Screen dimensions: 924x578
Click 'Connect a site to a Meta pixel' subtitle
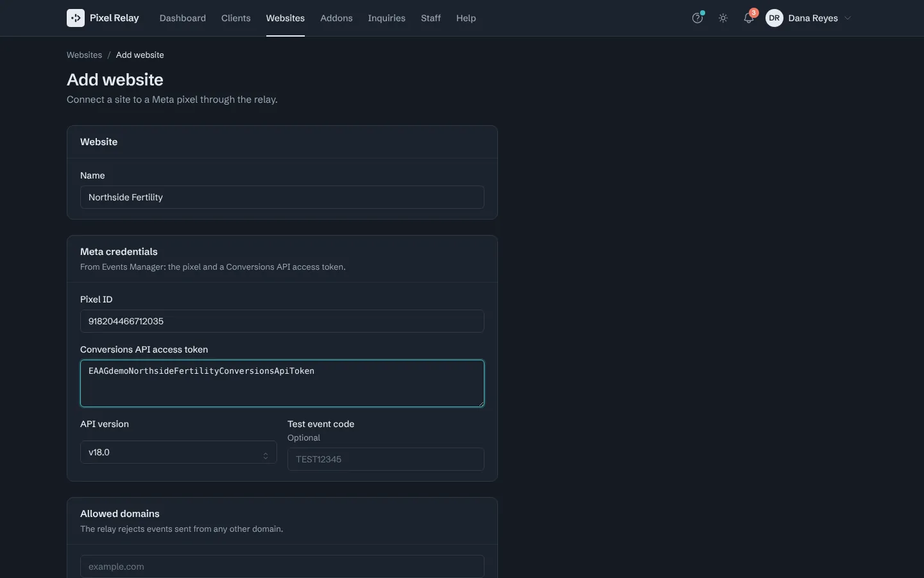[172, 100]
